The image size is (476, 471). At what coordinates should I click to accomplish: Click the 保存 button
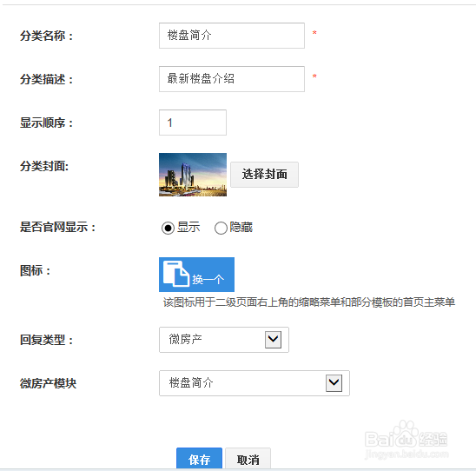click(x=199, y=459)
